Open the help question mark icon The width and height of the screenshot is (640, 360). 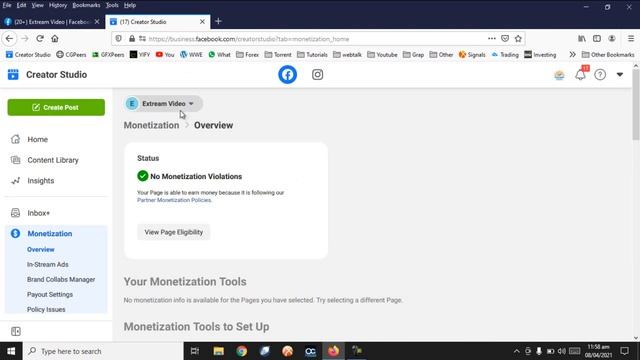click(x=600, y=75)
